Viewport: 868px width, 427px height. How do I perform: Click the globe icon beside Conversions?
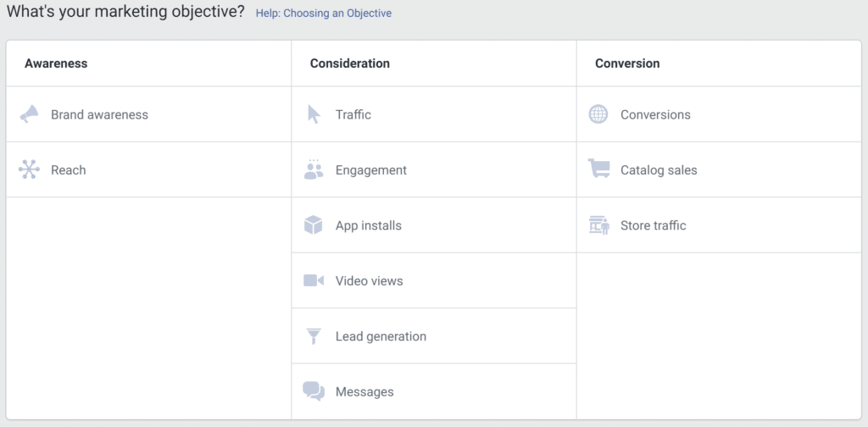point(598,114)
